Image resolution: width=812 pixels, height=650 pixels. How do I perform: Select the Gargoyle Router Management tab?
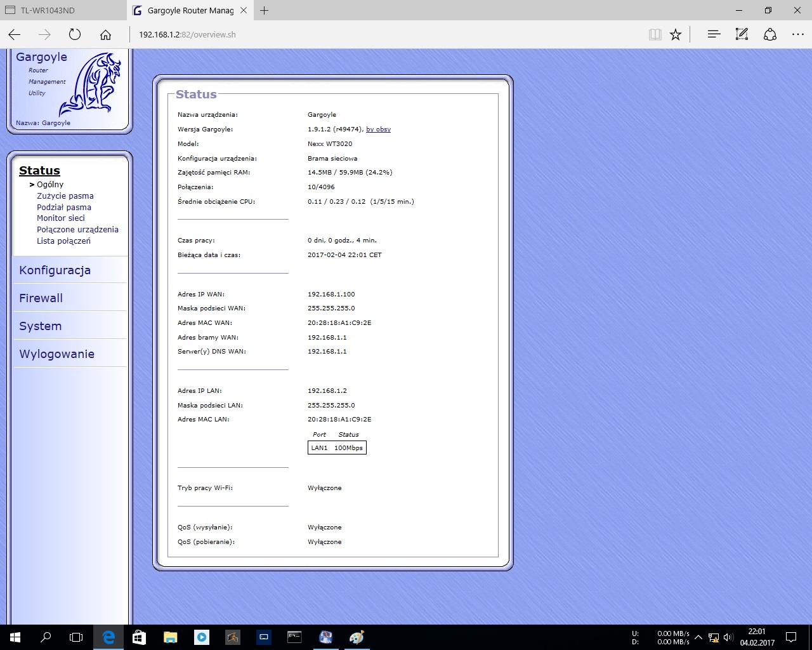[190, 10]
